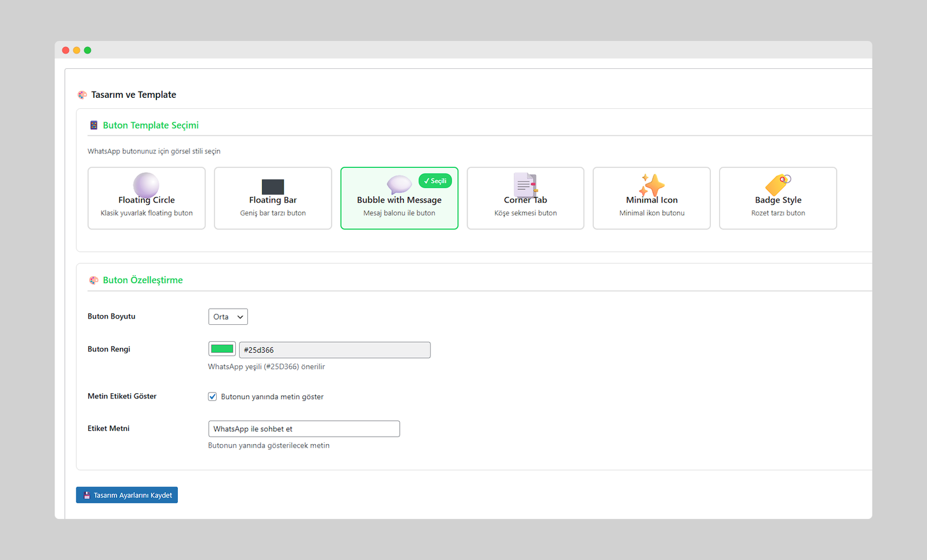Click the green Seçili selected badge
Image resolution: width=927 pixels, height=560 pixels.
[435, 181]
